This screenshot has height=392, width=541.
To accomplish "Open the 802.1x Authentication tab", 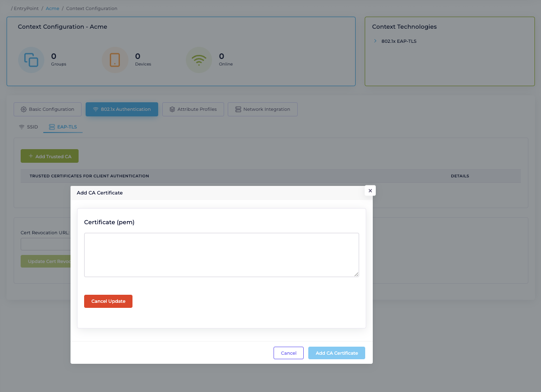I will [121, 109].
